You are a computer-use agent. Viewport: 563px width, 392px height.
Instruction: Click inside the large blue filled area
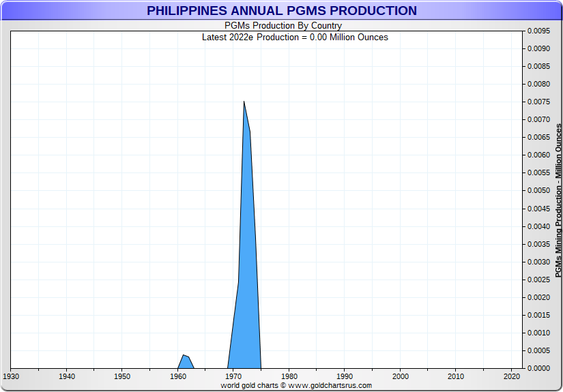[246, 273]
